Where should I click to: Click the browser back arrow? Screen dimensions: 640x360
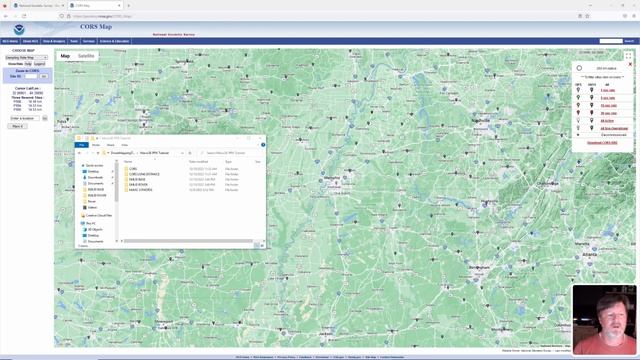[x=6, y=16]
